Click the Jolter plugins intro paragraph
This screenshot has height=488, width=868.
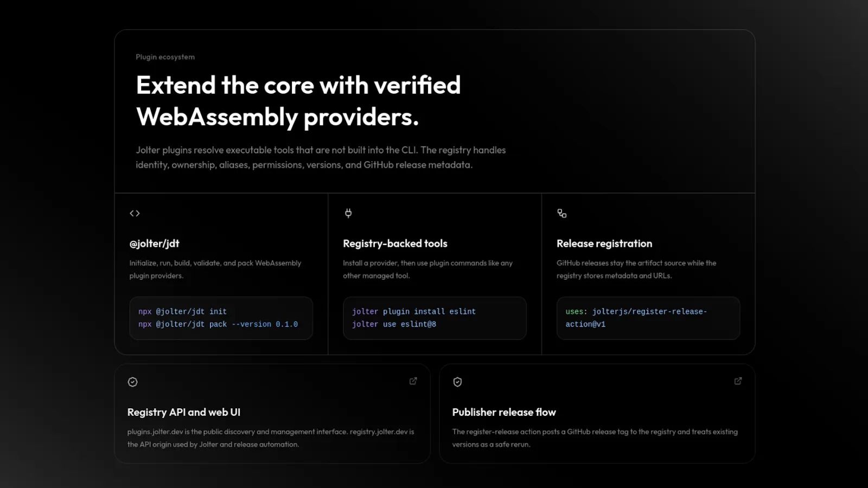[x=321, y=157]
